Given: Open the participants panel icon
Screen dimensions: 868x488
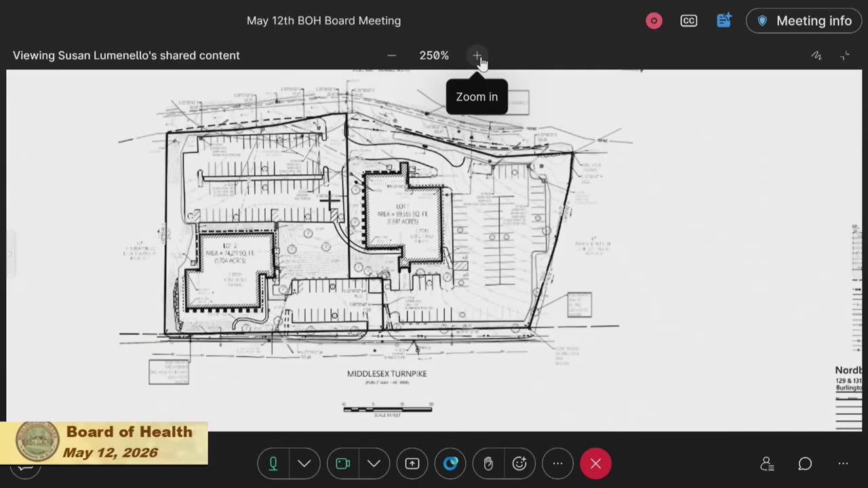Looking at the screenshot, I should [x=767, y=464].
